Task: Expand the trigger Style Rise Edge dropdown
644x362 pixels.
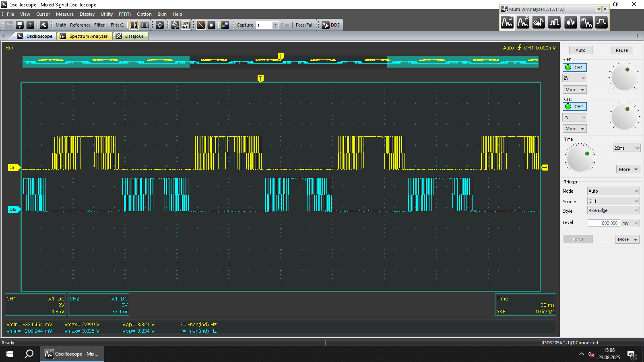Action: coord(613,210)
